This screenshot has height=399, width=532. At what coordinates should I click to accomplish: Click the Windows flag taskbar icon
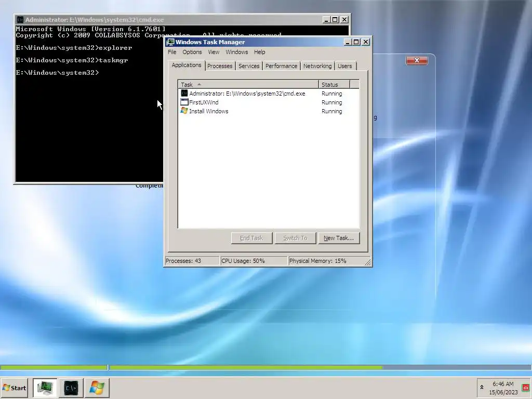pyautogui.click(x=97, y=388)
